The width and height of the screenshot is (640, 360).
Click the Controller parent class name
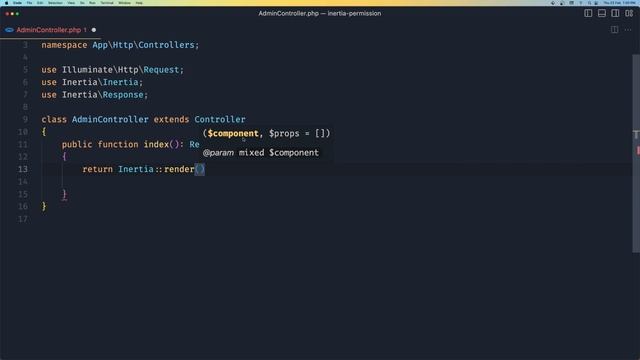tap(220, 119)
